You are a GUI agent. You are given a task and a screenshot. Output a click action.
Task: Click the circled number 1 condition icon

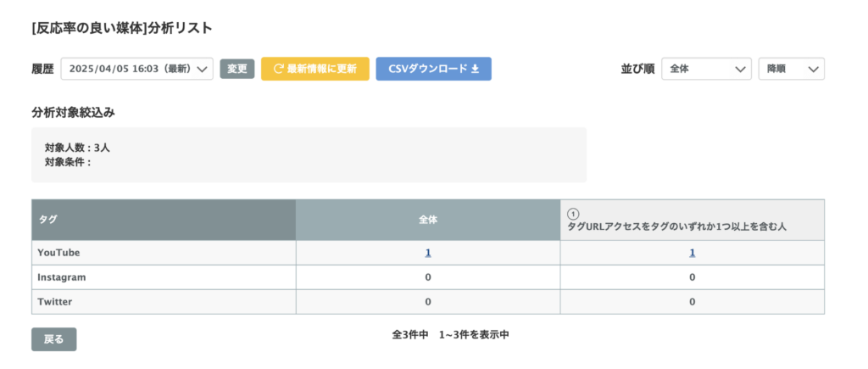(574, 214)
